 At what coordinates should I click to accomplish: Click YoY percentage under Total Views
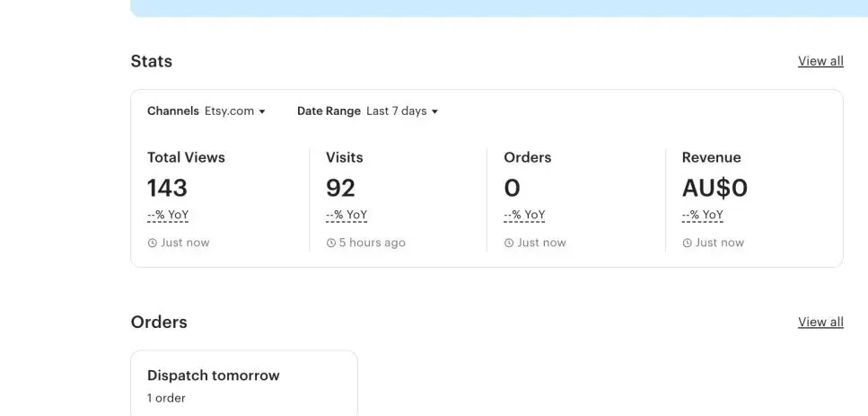tap(168, 216)
